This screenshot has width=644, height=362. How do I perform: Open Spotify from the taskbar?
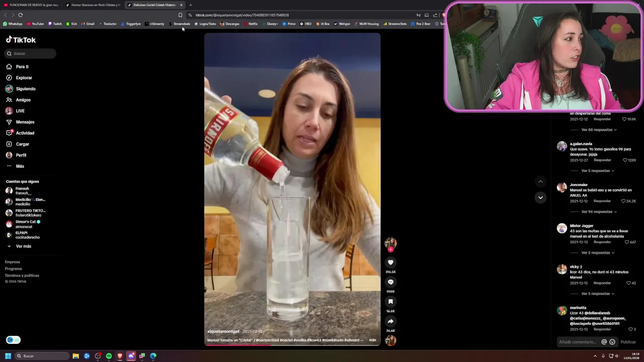(109, 356)
